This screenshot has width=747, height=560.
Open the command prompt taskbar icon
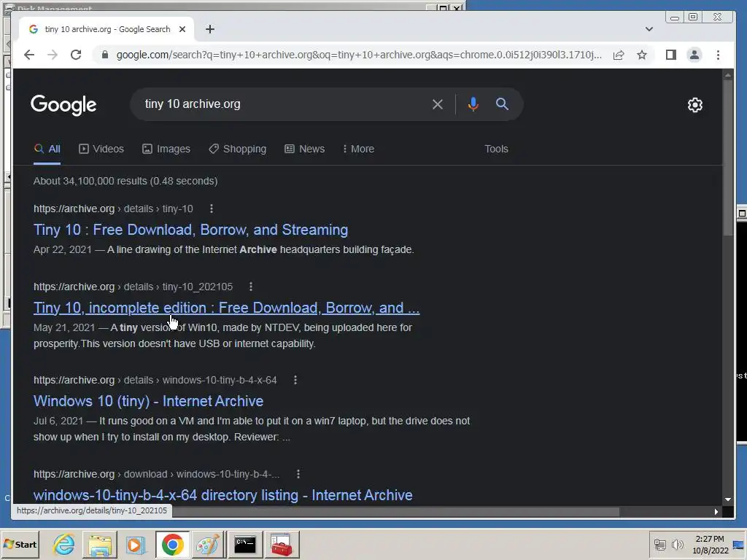tap(245, 544)
